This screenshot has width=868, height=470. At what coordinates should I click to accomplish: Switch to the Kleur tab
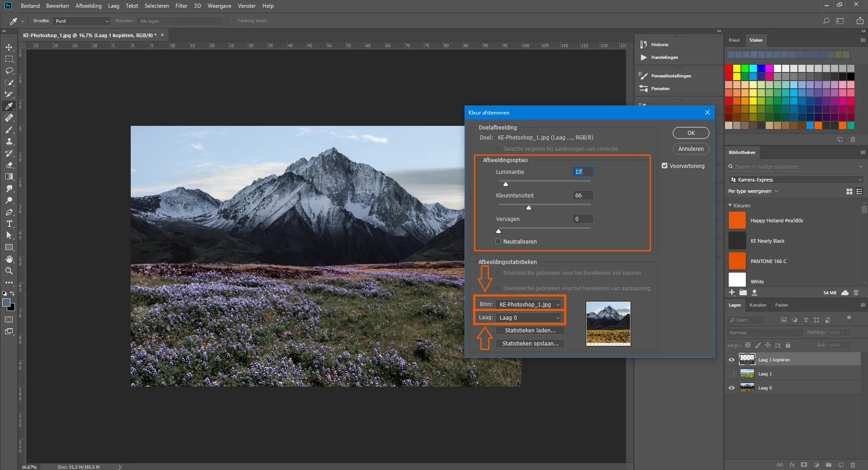tap(734, 40)
